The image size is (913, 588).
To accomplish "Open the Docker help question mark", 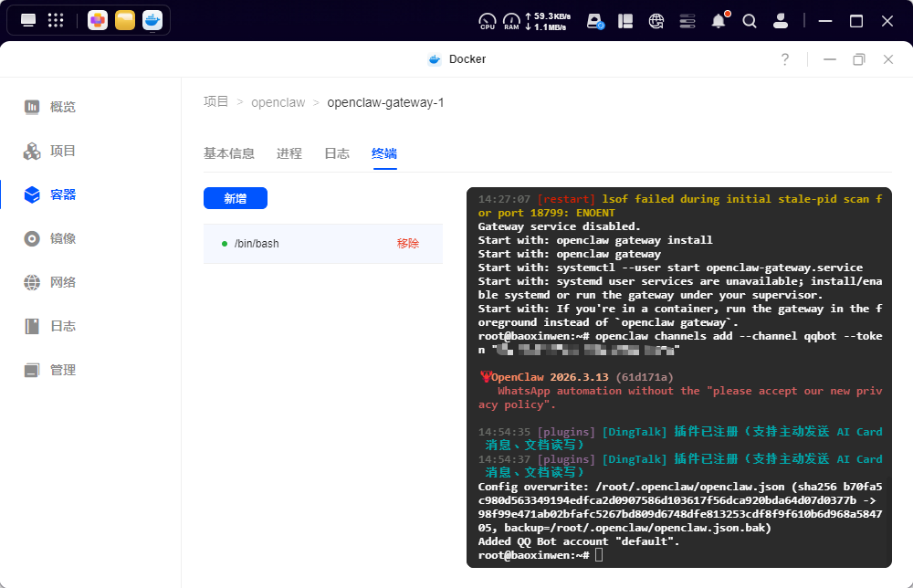I will point(784,59).
